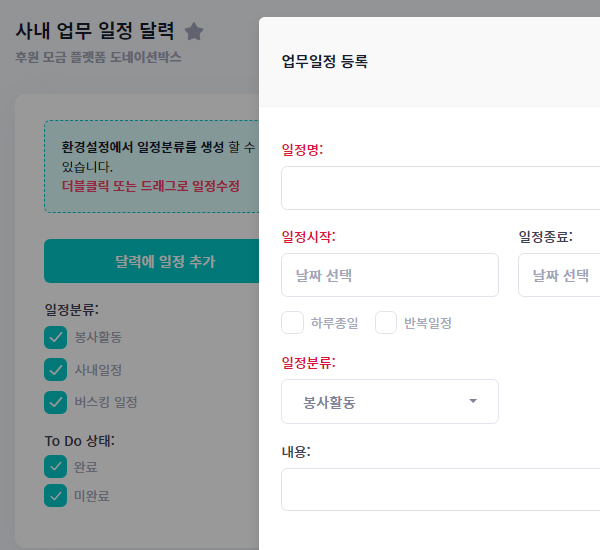Open the 일정종료 date picker field
600x550 pixels.
558,275
